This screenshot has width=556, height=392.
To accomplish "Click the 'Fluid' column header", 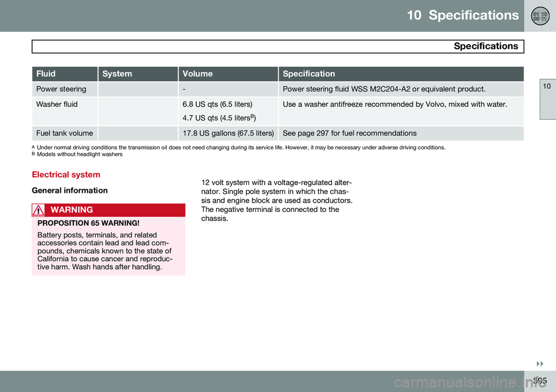I will tap(65, 74).
